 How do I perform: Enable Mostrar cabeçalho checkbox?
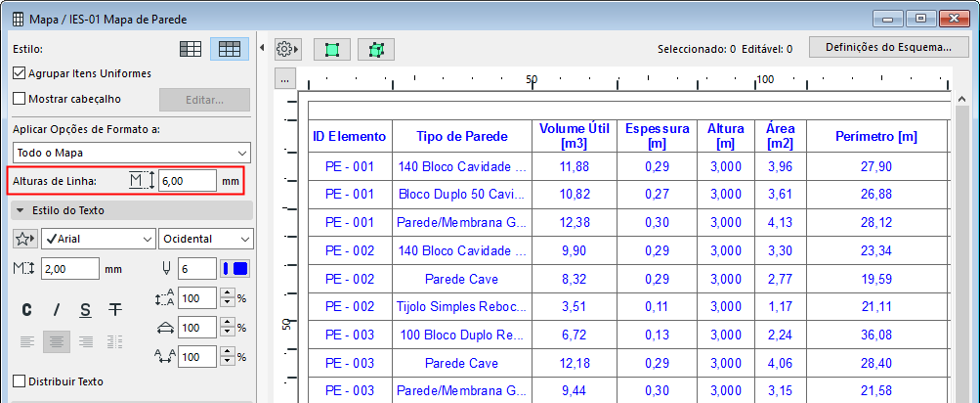(x=20, y=99)
